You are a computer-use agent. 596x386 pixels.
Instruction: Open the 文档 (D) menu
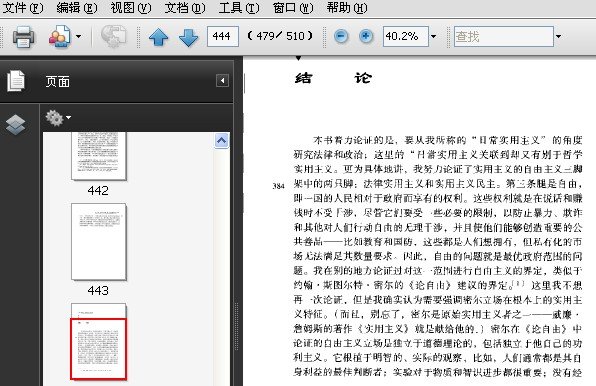tap(185, 8)
